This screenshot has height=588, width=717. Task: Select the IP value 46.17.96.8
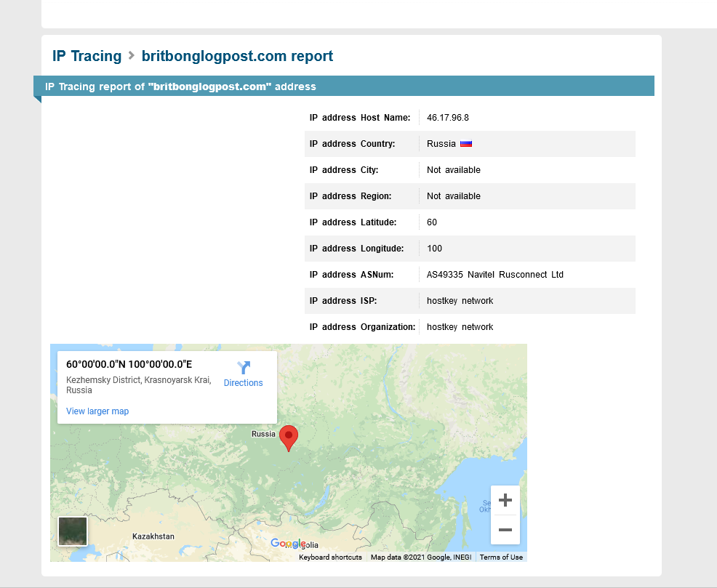[x=448, y=118]
